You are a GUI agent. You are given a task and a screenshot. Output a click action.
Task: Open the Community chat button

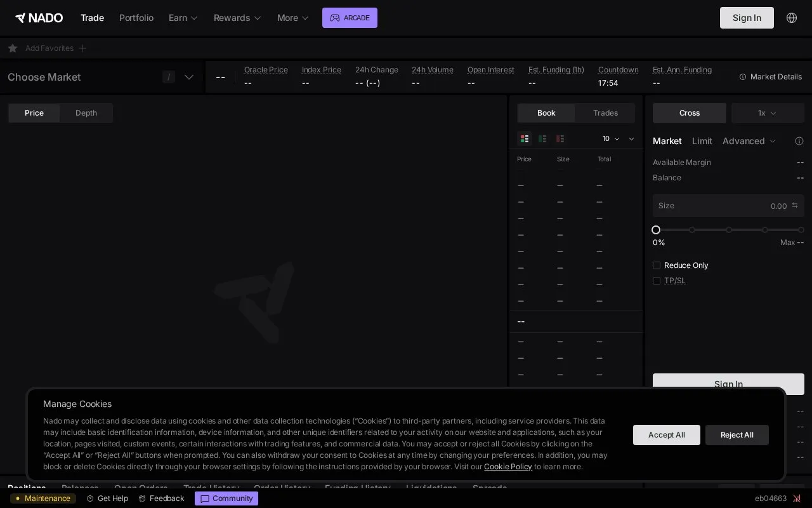pos(226,498)
